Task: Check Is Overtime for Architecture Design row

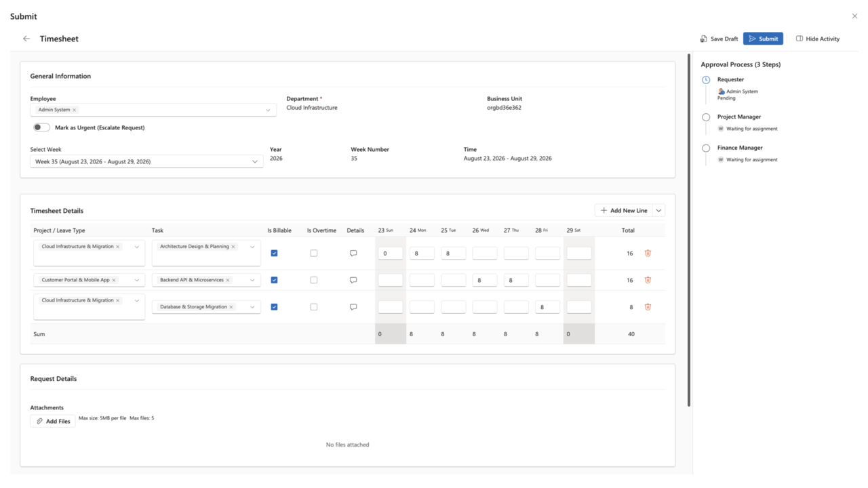Action: [x=313, y=253]
